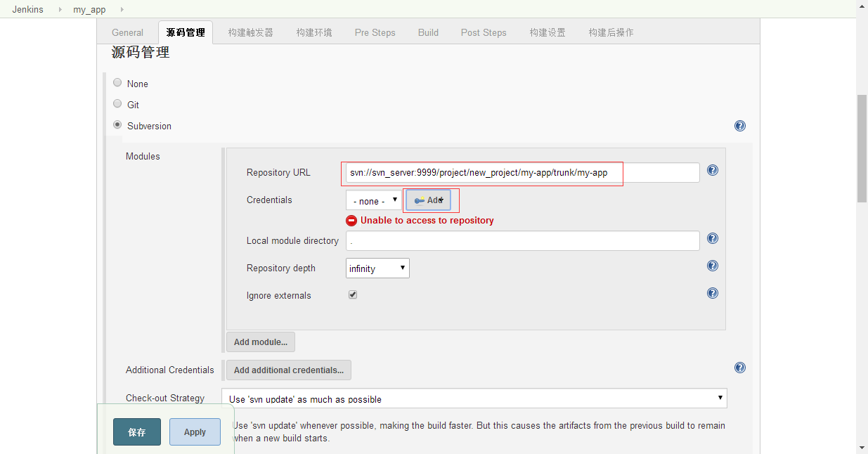The image size is (868, 454).
Task: Switch to the 源码管理 tab
Action: pyautogui.click(x=186, y=32)
